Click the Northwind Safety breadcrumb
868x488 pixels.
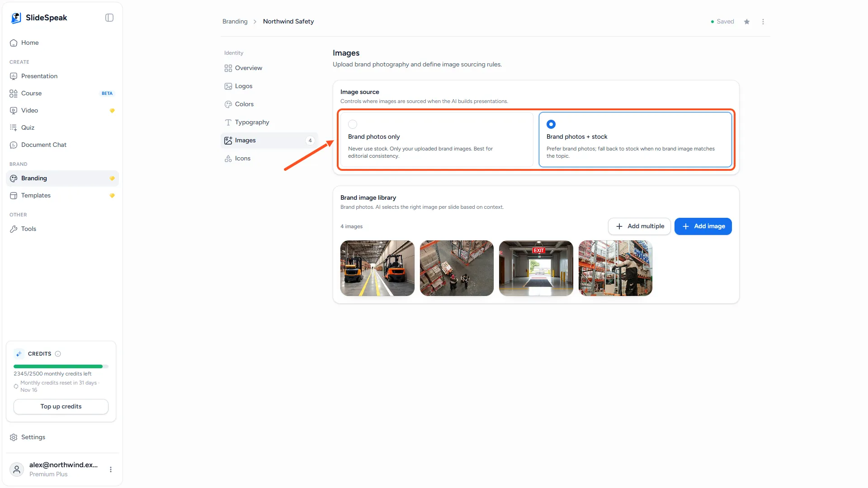pos(288,22)
